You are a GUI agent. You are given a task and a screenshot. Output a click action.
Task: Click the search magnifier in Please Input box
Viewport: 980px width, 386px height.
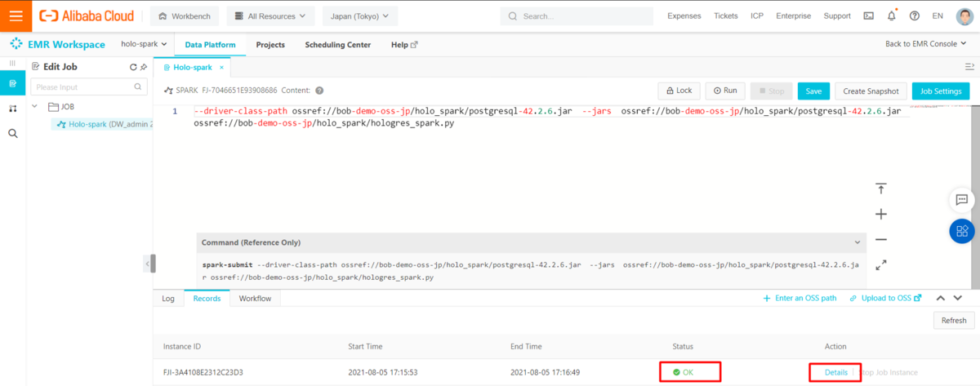138,87
